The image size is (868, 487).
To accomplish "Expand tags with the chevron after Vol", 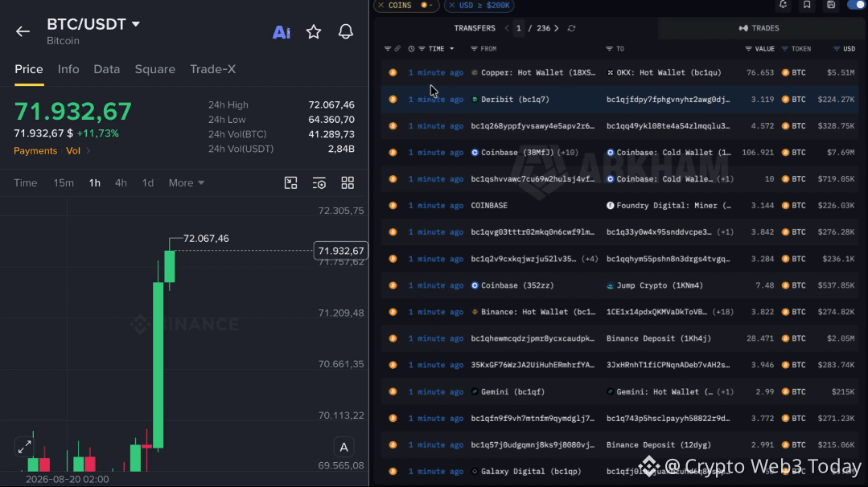I will click(88, 151).
